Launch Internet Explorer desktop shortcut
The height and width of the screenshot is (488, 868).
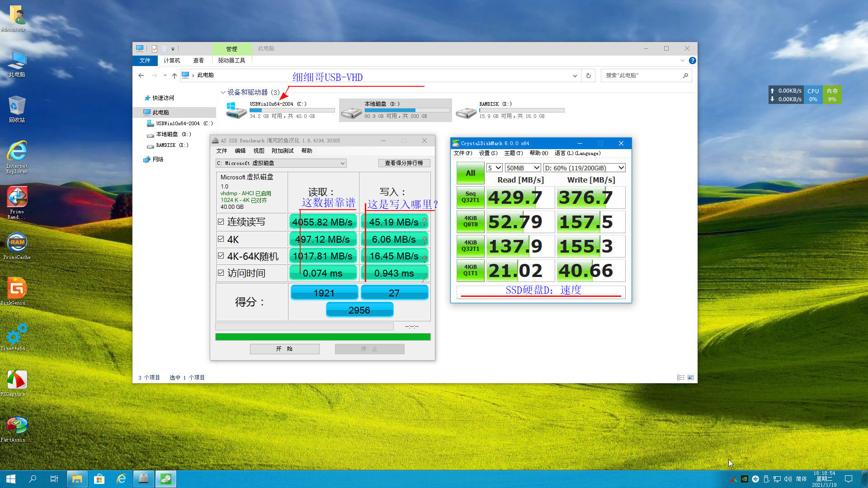point(17,157)
